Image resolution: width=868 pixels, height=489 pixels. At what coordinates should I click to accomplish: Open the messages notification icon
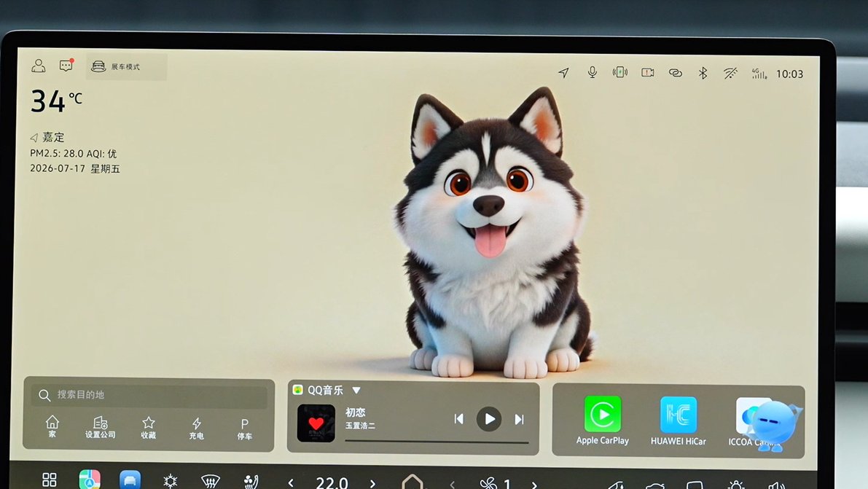tap(66, 66)
